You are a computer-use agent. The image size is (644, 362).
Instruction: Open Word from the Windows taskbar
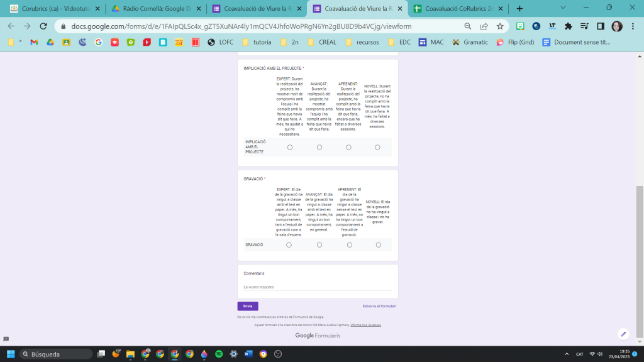tap(248, 354)
